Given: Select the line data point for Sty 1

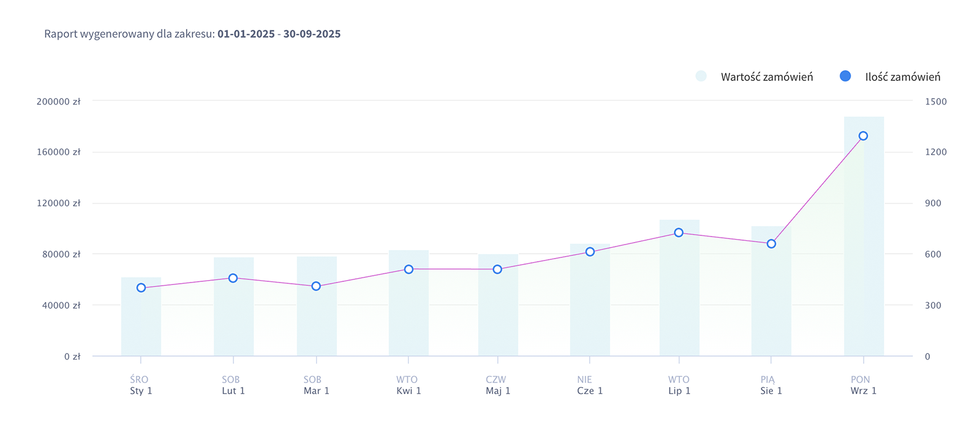Looking at the screenshot, I should pyautogui.click(x=141, y=288).
